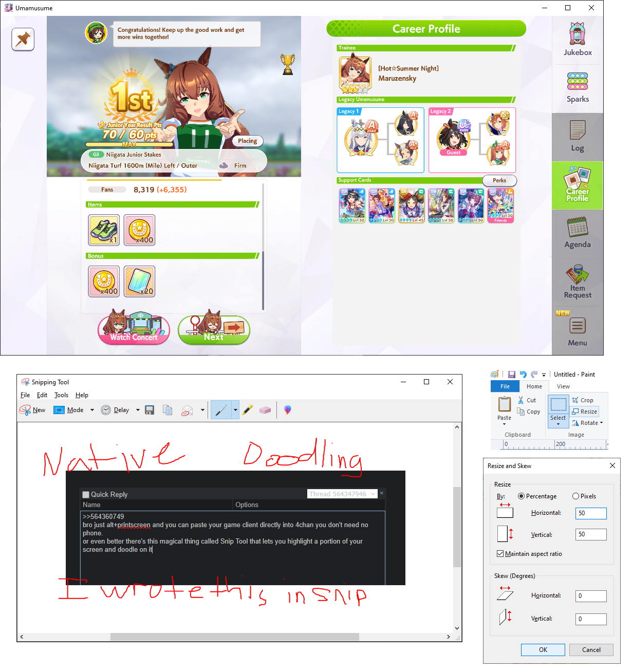This screenshot has width=632, height=672.
Task: Click the Copy icon in Snipping Tool
Action: tap(168, 410)
